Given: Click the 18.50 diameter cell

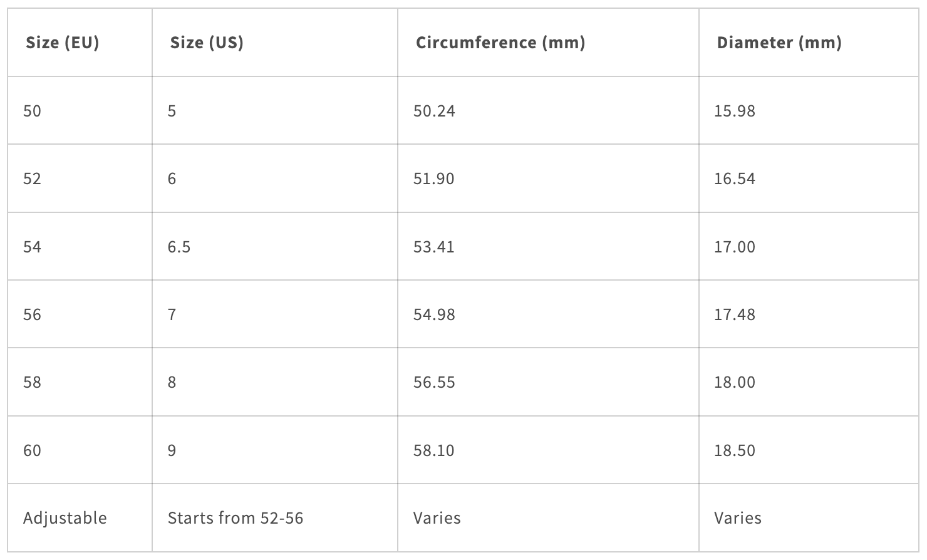Looking at the screenshot, I should 734,450.
